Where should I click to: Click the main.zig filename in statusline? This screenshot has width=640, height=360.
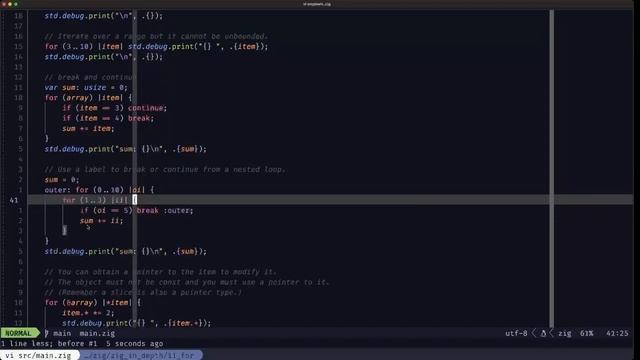click(97, 333)
